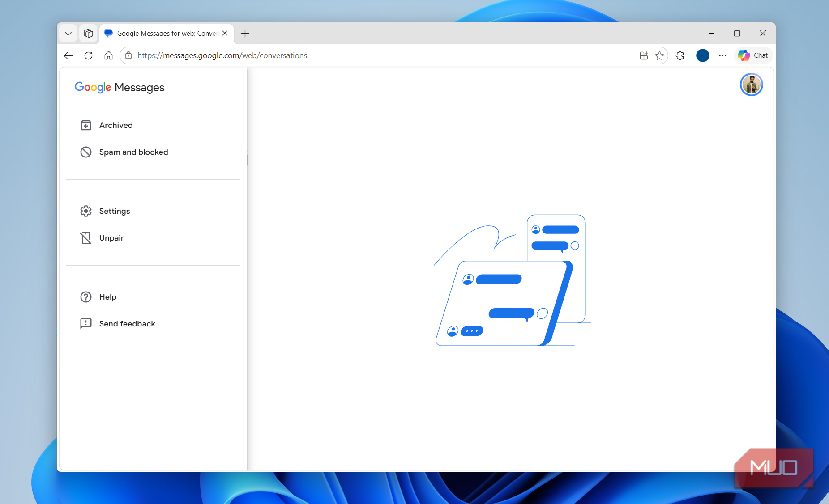Open Spam and blocked menu item
Image resolution: width=829 pixels, height=504 pixels.
point(153,152)
